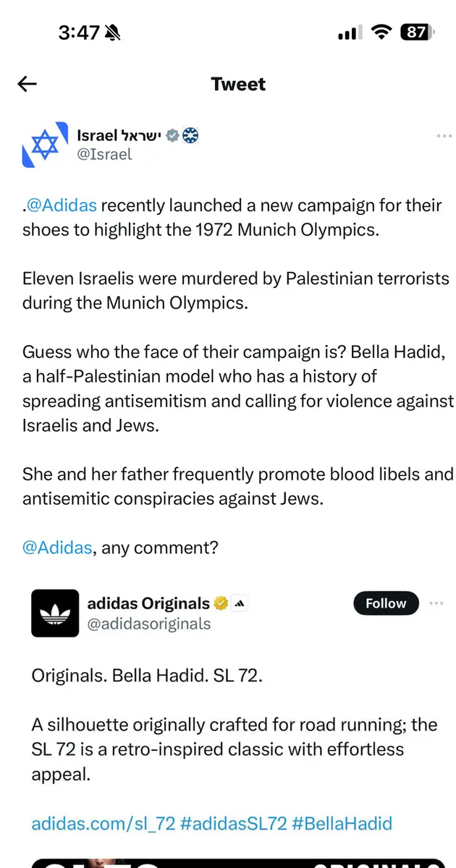Tap the small adidas affiliate badge icon
The width and height of the screenshot is (456, 868).
point(240,603)
